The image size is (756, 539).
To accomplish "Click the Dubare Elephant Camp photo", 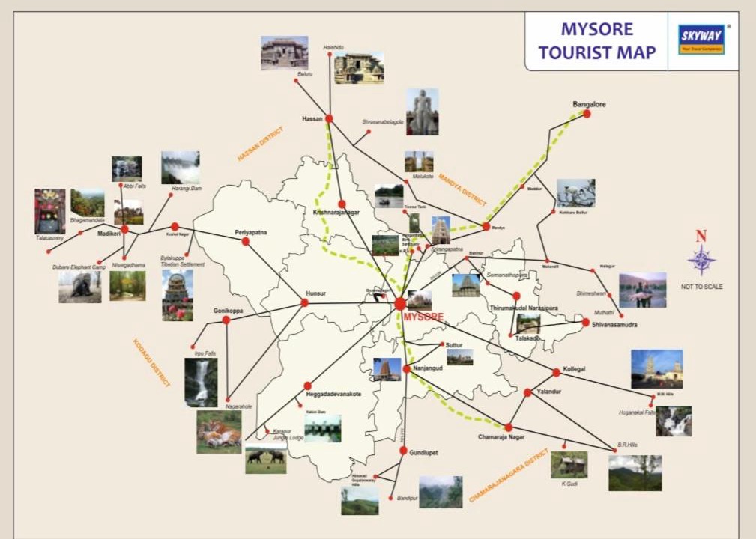I will pyautogui.click(x=80, y=287).
